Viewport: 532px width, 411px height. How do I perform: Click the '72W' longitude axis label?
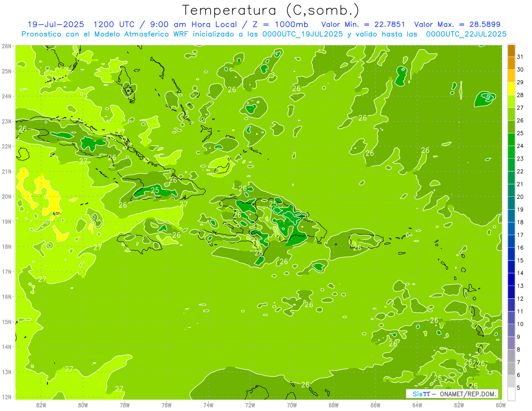click(250, 405)
